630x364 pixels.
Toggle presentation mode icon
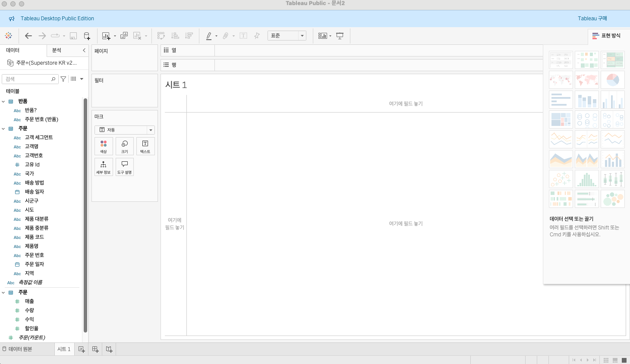340,36
